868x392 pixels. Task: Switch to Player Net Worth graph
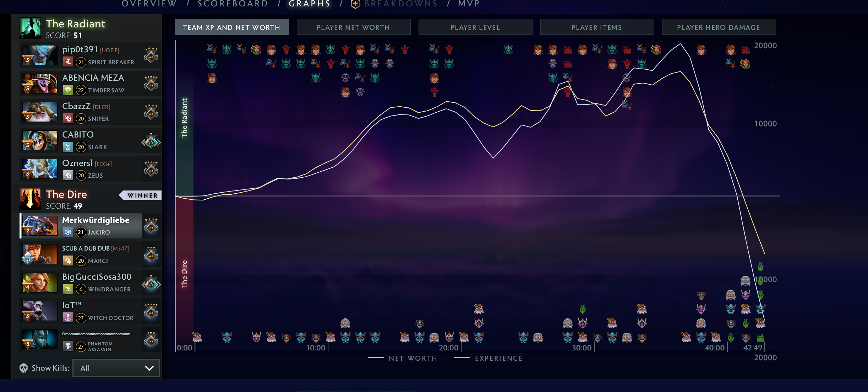[353, 27]
